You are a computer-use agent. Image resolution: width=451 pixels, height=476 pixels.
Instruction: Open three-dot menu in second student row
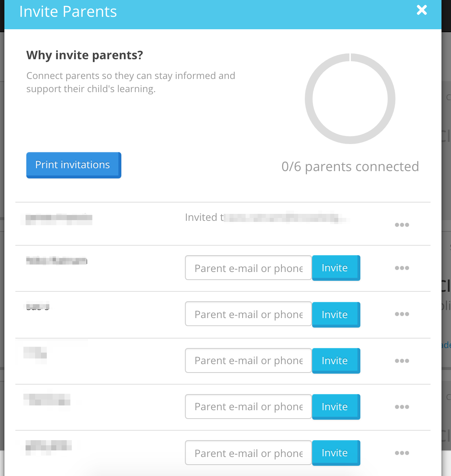pos(402,268)
